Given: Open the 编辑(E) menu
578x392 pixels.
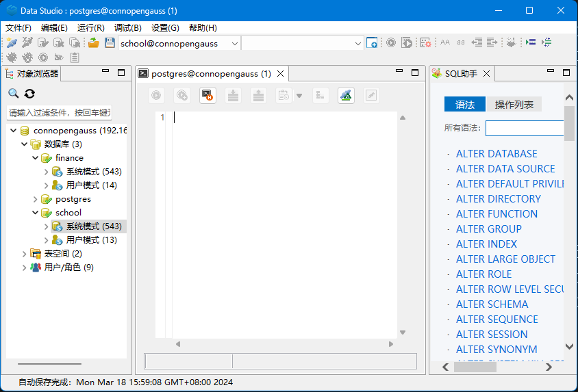Looking at the screenshot, I should tap(54, 28).
